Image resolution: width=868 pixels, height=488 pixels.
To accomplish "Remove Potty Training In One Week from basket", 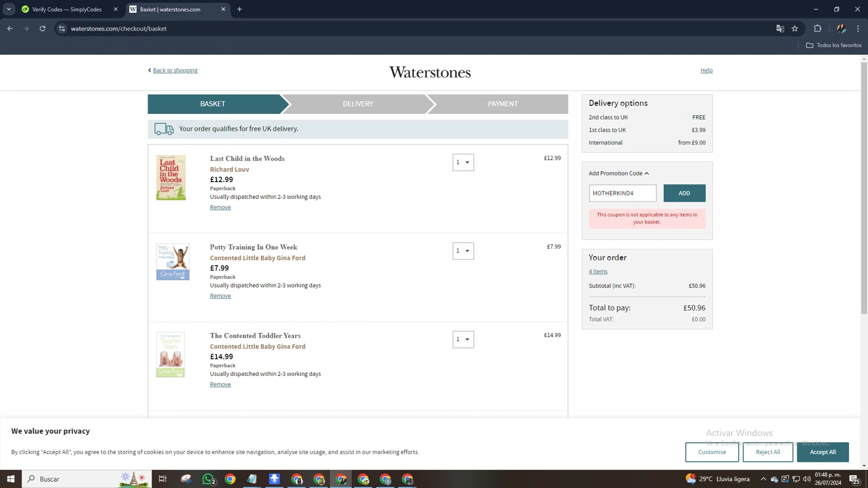I will click(220, 295).
